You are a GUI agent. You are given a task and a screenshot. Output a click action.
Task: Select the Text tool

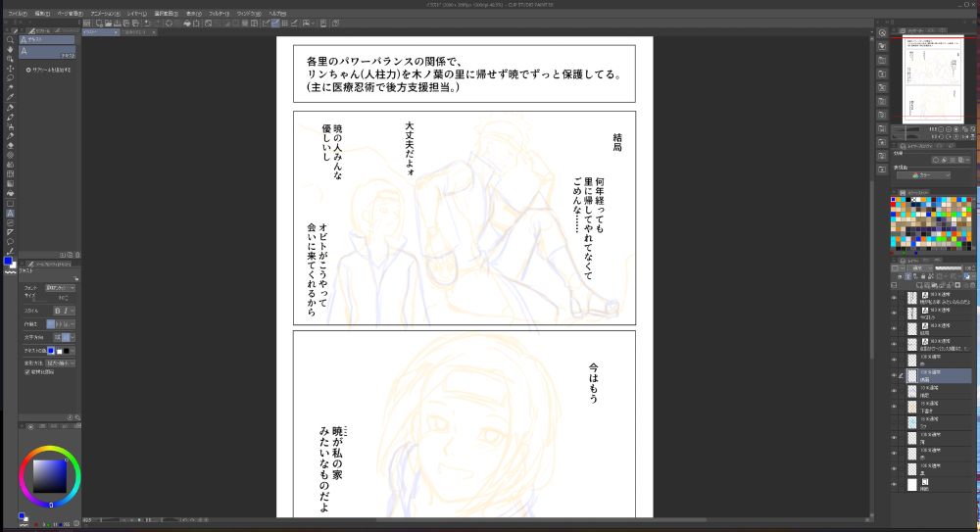(10, 214)
